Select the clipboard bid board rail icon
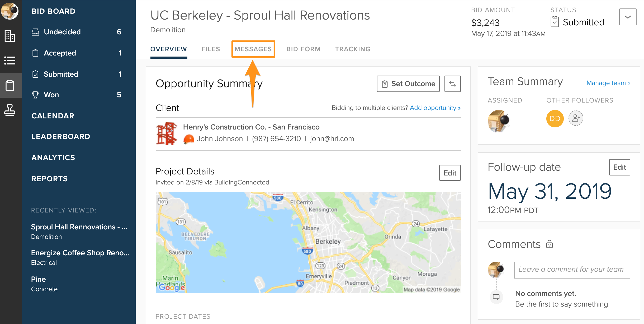 [x=10, y=85]
